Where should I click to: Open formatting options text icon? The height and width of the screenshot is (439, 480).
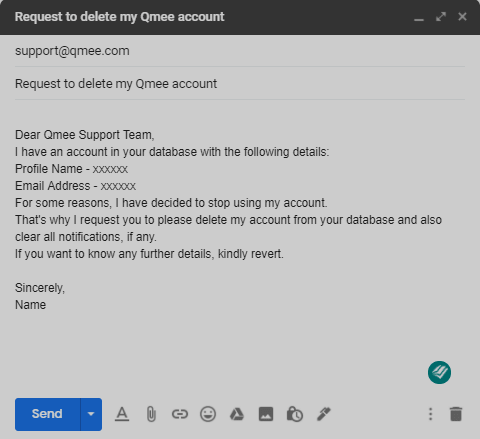pyautogui.click(x=122, y=414)
